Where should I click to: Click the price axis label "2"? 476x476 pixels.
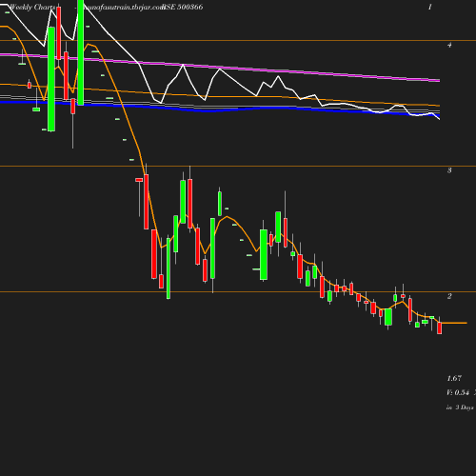tap(449, 296)
